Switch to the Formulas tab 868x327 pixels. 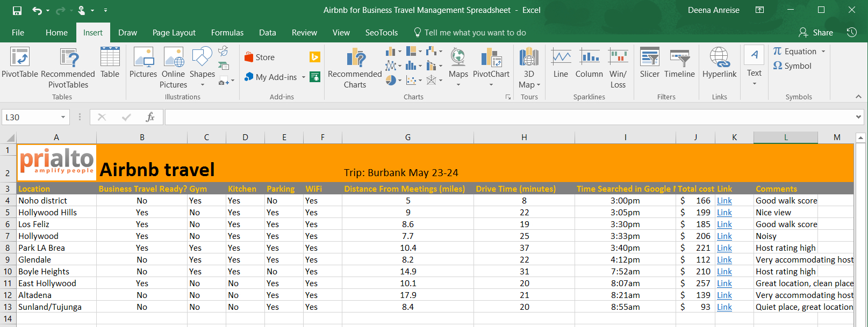[227, 33]
